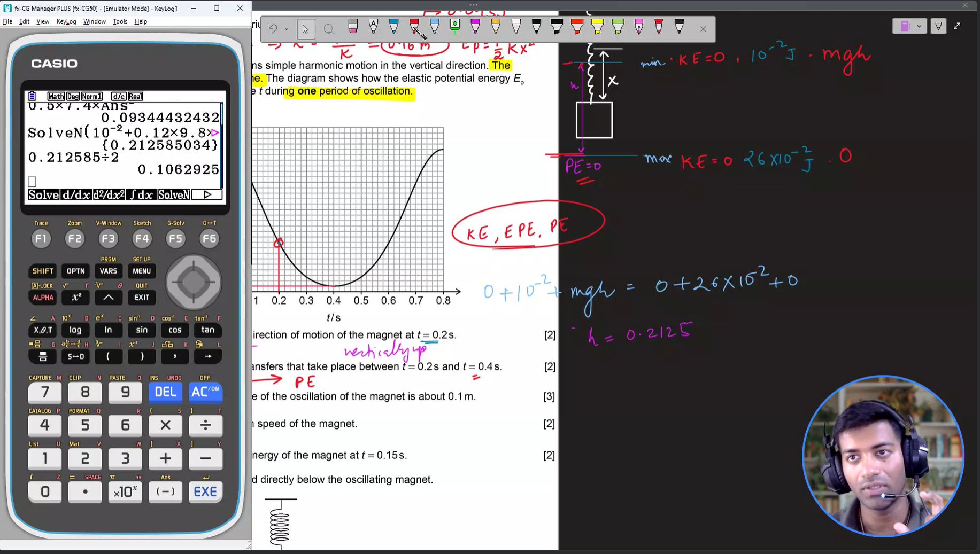
Task: Open the KeyLog menu
Action: pos(66,21)
